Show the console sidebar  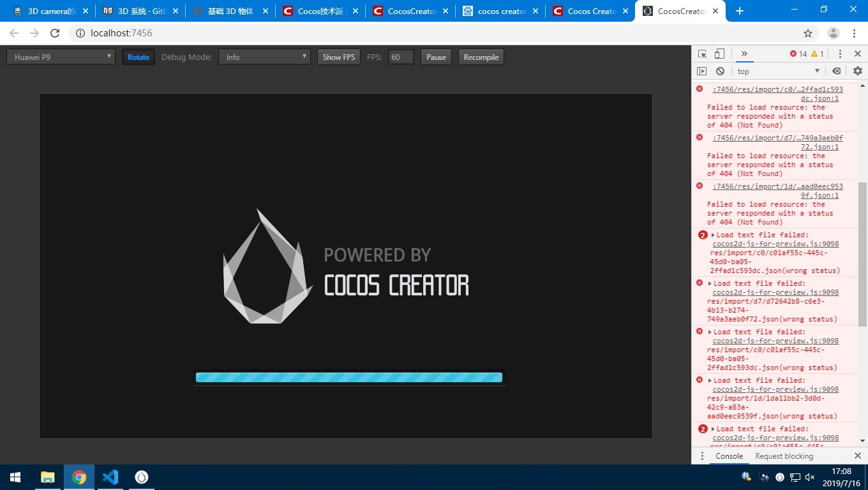(x=702, y=71)
